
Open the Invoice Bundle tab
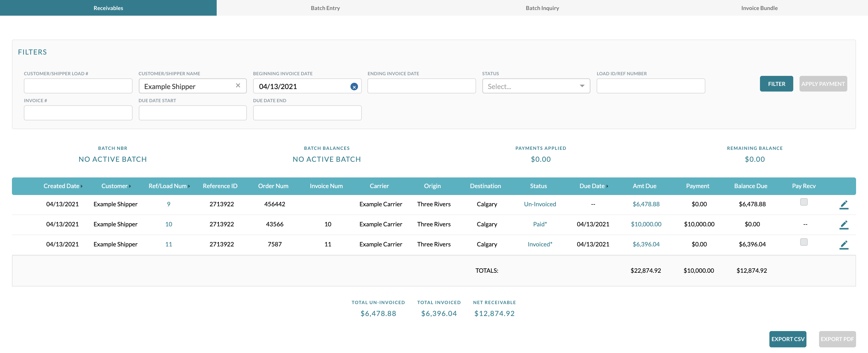click(x=759, y=8)
